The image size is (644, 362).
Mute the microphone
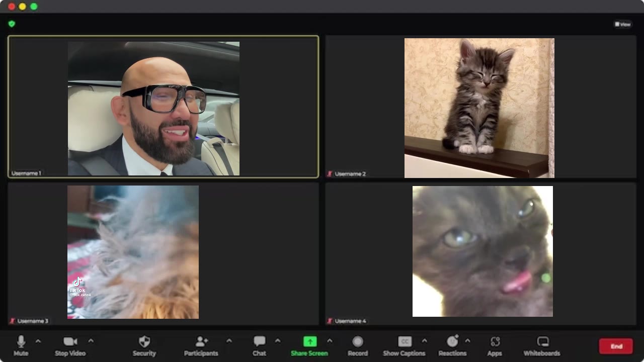21,346
